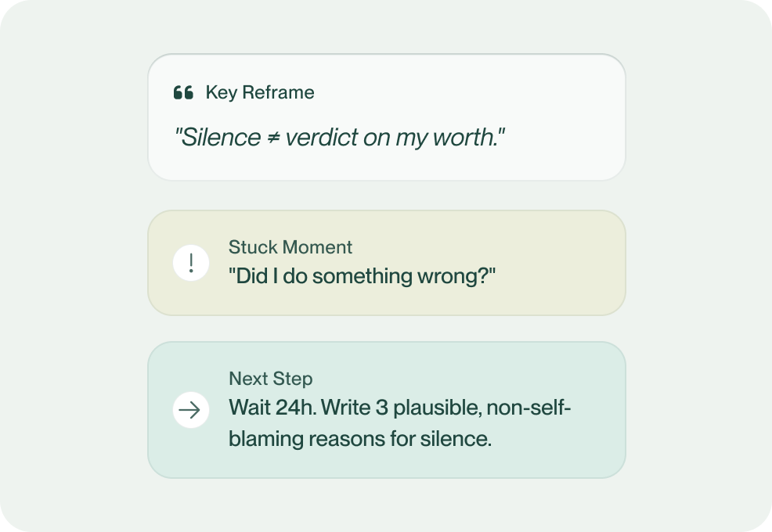
Task: Click the quotation mark icon beside Key Reframe
Action: tap(183, 93)
